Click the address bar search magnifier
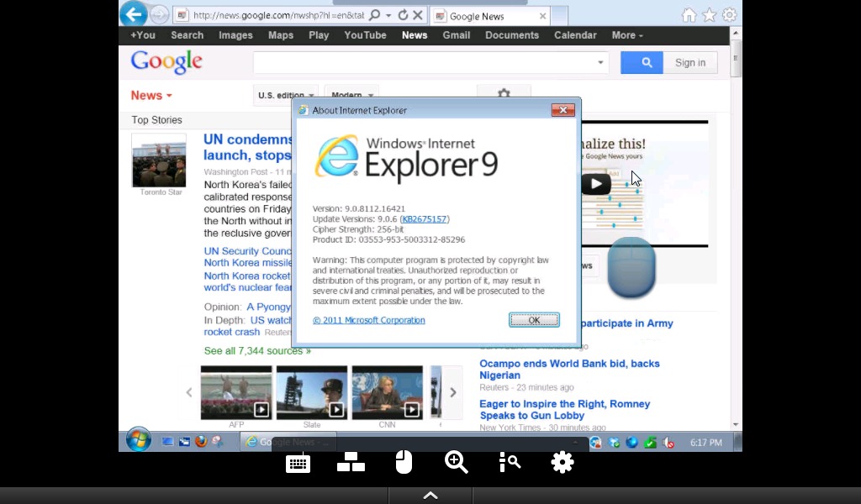 pos(374,15)
